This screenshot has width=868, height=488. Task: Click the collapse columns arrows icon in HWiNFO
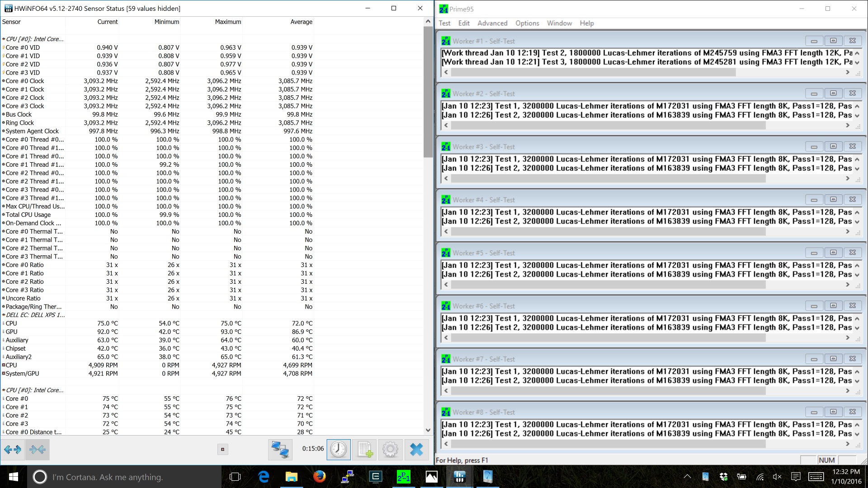(37, 449)
